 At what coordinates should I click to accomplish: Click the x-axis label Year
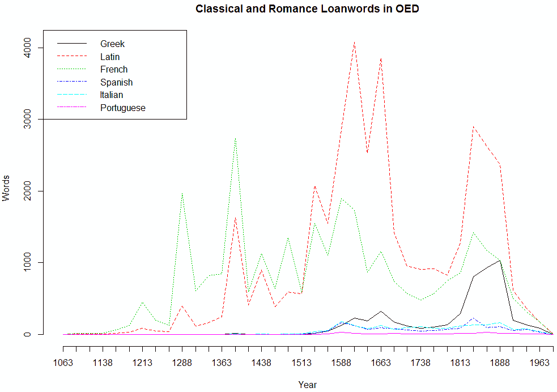(307, 385)
